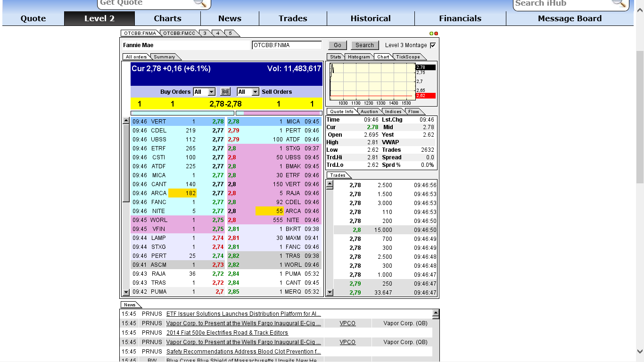Open the Auction tab
Screen dimensions: 644x362
369,111
